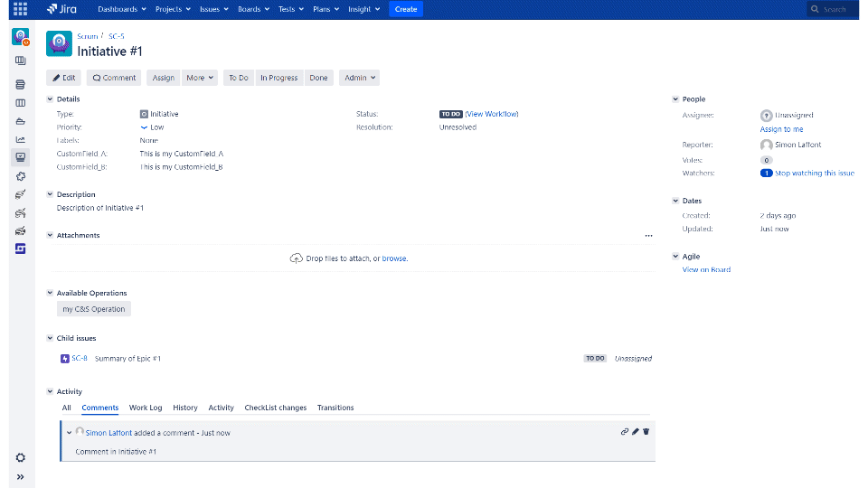The width and height of the screenshot is (868, 488).
Task: Open the Insight menu
Action: click(x=363, y=9)
